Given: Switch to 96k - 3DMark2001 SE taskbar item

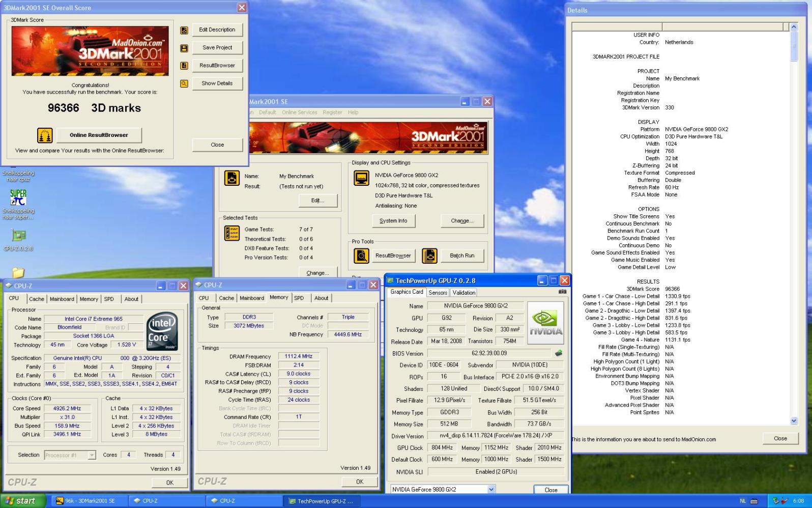Looking at the screenshot, I should pos(89,501).
